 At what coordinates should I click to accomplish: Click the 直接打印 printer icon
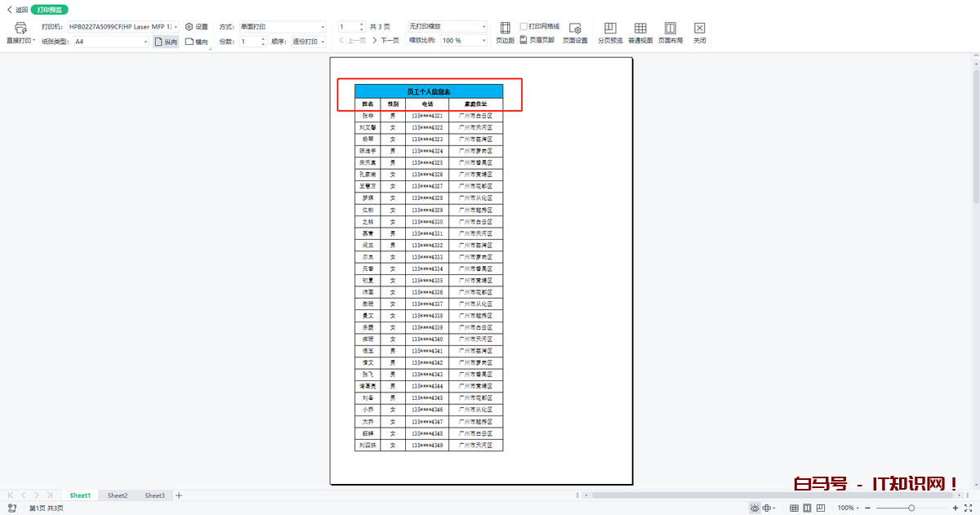point(20,28)
